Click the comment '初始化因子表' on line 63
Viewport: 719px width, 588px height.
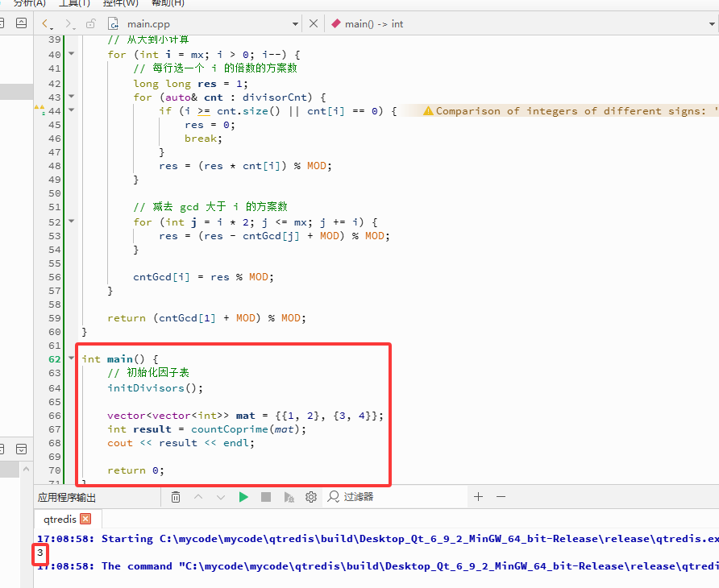pyautogui.click(x=158, y=372)
